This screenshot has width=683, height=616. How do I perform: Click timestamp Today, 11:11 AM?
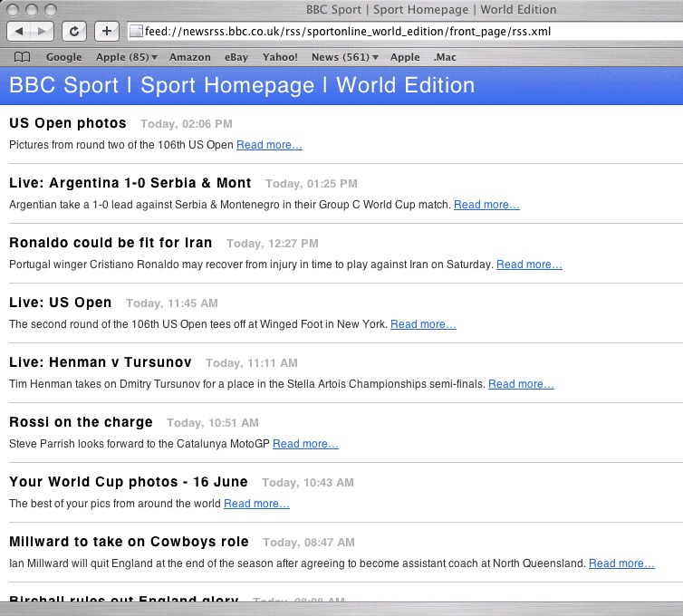[252, 362]
